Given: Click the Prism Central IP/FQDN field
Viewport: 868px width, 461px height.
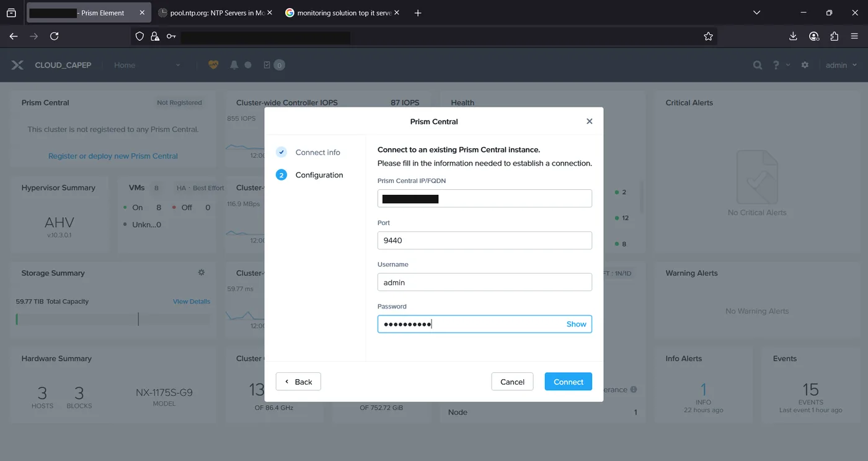Looking at the screenshot, I should (x=485, y=199).
